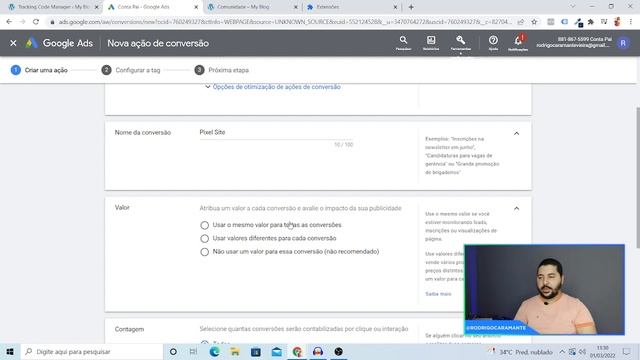Select Não usar um valor para essa conversão
Image resolution: width=640 pixels, height=360 pixels.
coord(204,252)
